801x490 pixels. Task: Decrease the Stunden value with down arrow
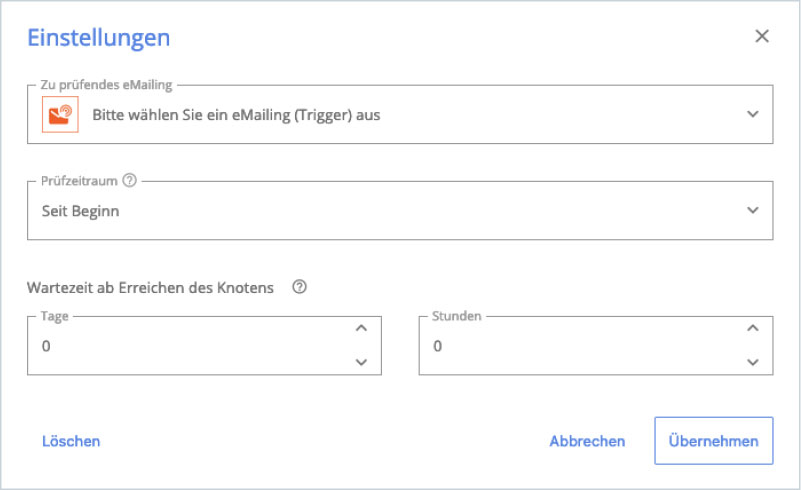[x=752, y=362]
